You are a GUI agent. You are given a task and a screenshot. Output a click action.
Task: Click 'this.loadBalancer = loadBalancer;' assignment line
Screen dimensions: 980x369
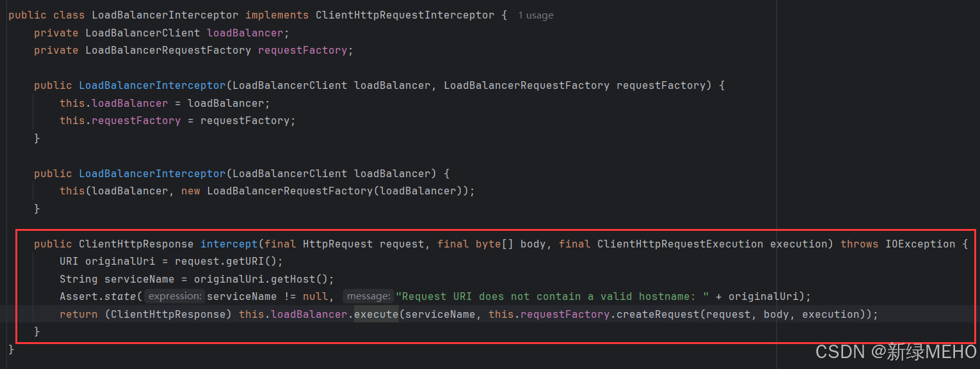165,103
